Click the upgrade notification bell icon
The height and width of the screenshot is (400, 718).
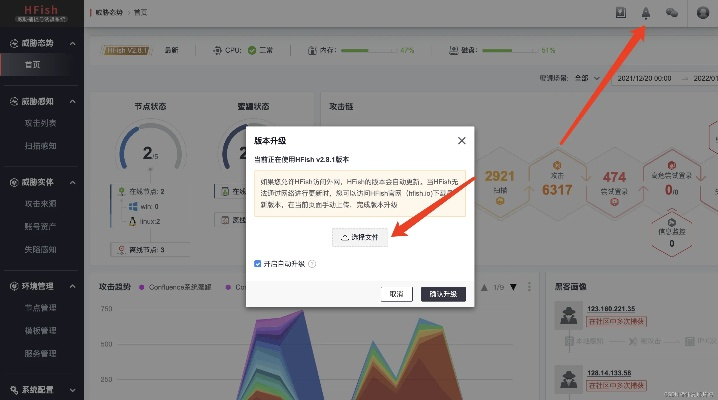pyautogui.click(x=646, y=12)
